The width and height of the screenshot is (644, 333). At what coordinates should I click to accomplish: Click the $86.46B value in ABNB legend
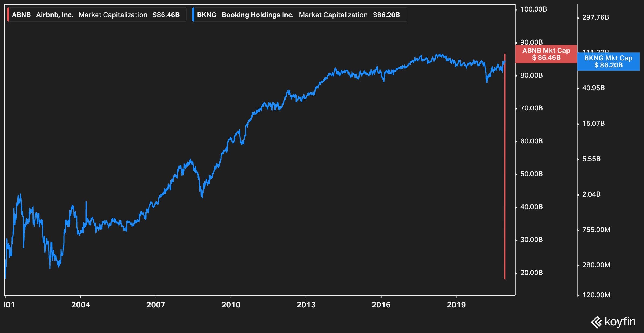tap(166, 15)
